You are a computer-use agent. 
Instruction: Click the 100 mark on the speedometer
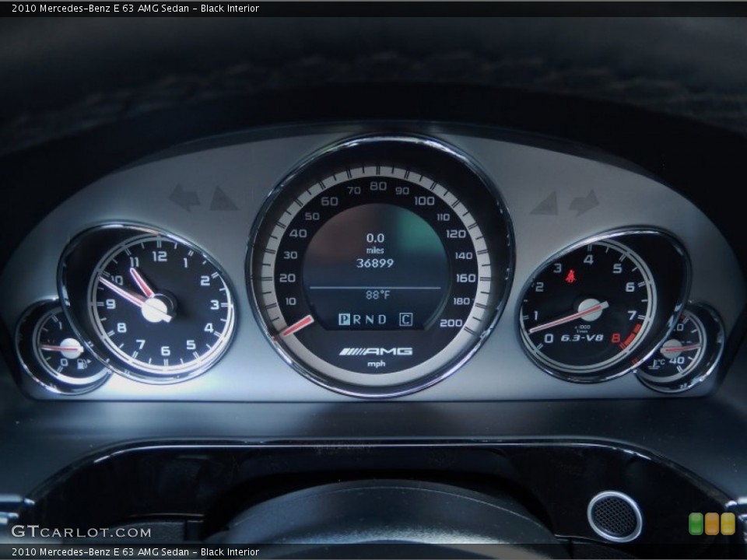point(424,201)
